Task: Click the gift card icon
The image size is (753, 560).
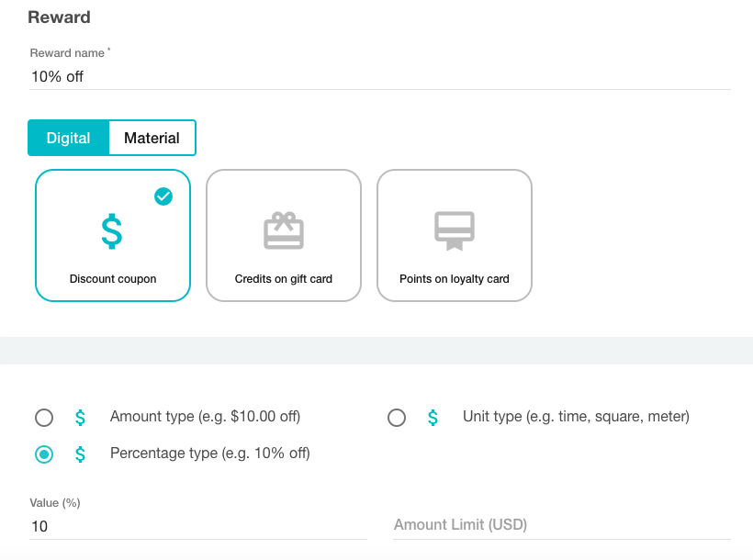Action: pyautogui.click(x=284, y=230)
